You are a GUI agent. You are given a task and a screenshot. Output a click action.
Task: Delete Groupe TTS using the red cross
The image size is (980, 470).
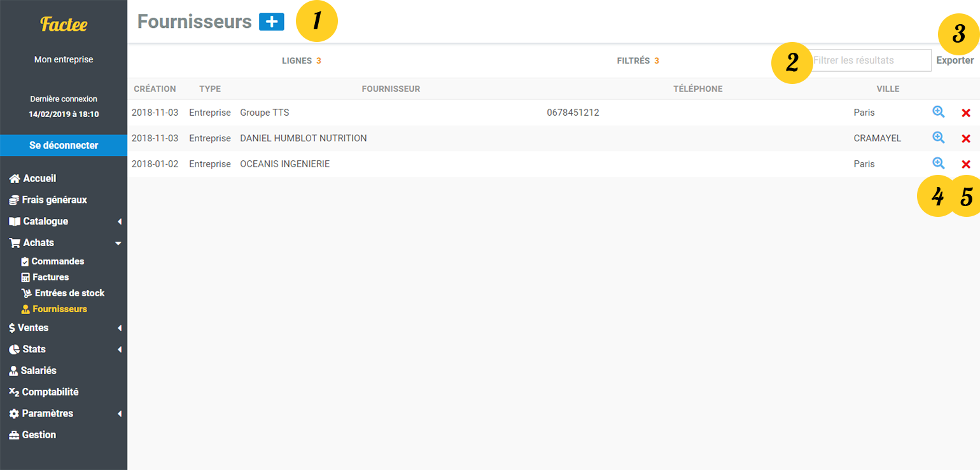click(x=965, y=113)
